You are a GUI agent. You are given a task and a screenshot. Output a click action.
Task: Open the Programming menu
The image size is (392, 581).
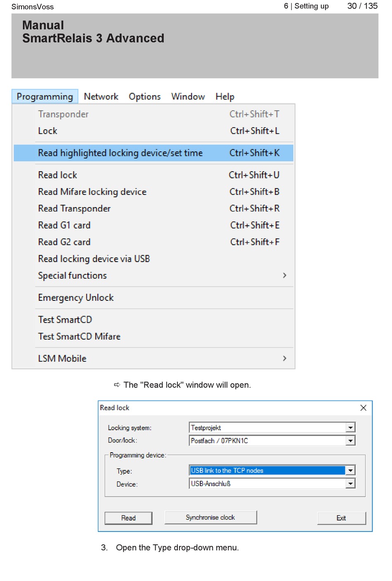[x=45, y=97]
